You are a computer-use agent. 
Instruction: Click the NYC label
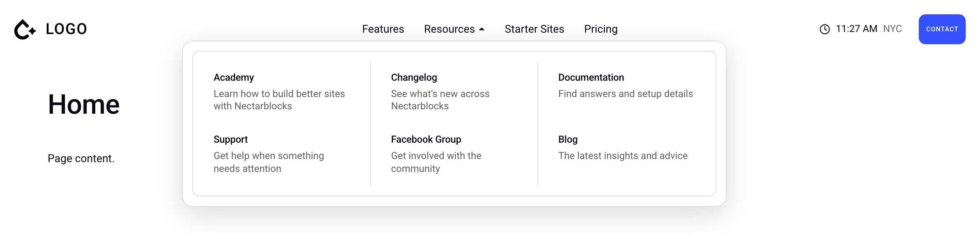(x=893, y=29)
